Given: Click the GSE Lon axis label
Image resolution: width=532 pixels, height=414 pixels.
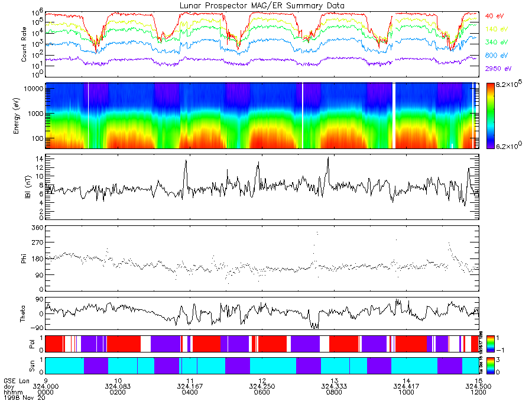Looking at the screenshot, I should click(x=17, y=381).
